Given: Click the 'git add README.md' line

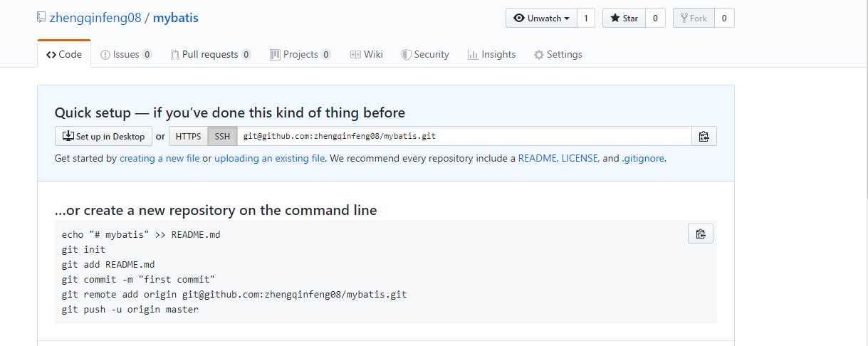Looking at the screenshot, I should 108,265.
